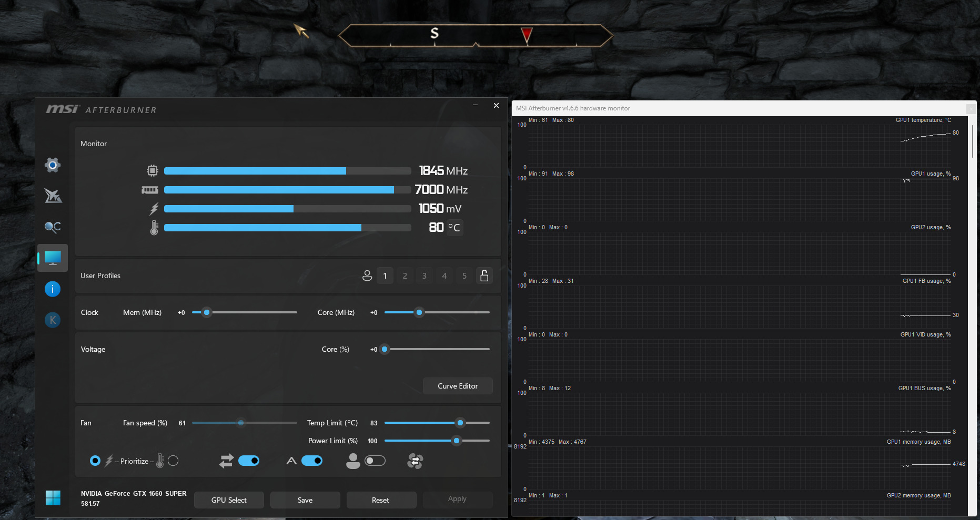This screenshot has height=520, width=980.
Task: Click the 'GPU1 FB usage, %' graph label
Action: click(927, 281)
